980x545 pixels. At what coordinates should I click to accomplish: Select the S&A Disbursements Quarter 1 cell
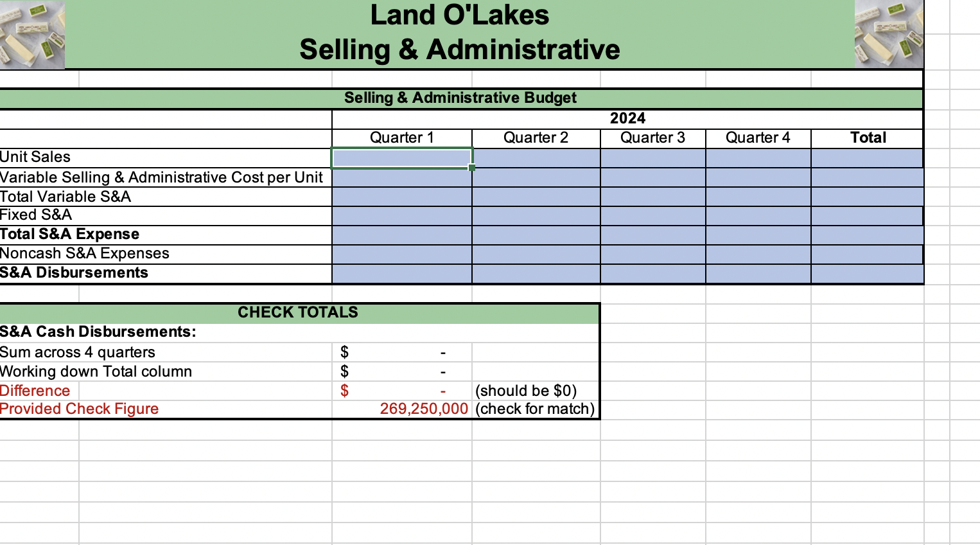click(x=402, y=274)
